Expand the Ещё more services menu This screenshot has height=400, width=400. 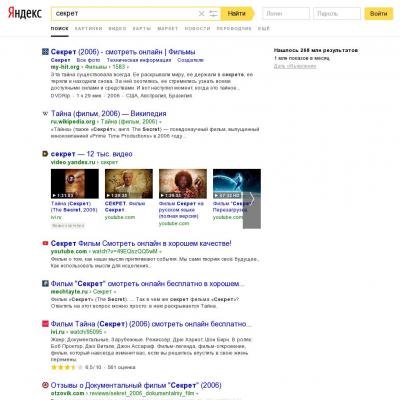[263, 29]
